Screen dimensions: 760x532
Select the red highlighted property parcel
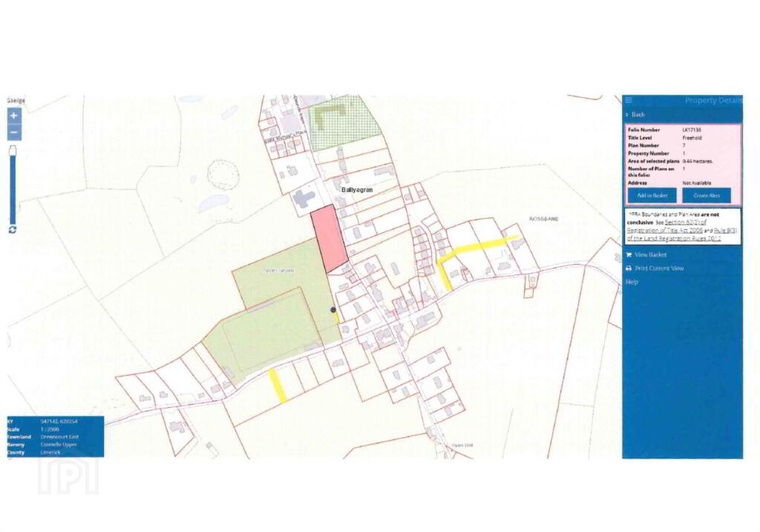329,239
